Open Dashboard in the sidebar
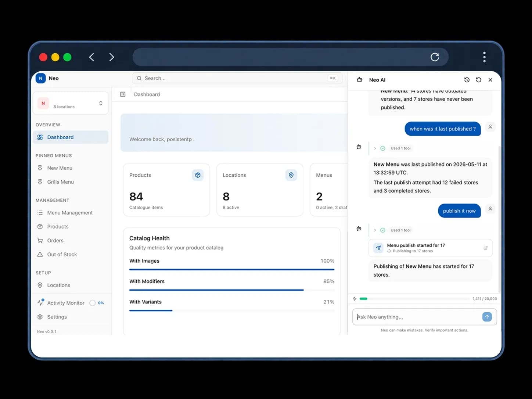Viewport: 532px width, 399px height. [x=71, y=137]
